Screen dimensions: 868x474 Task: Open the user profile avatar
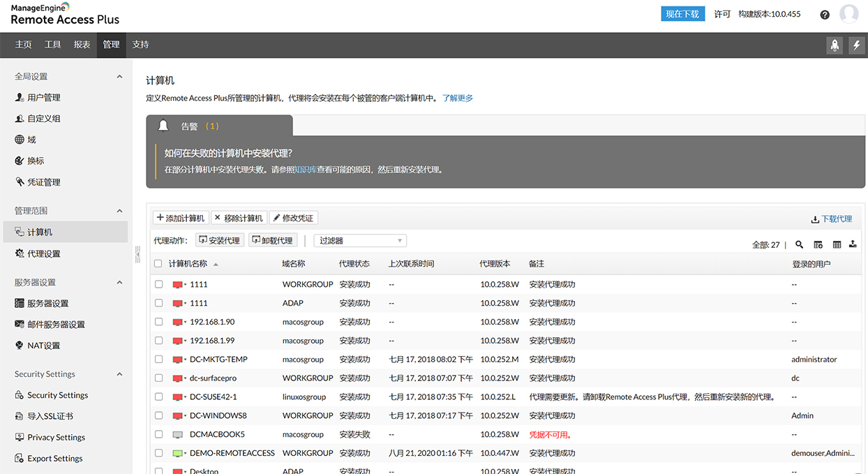tap(848, 14)
